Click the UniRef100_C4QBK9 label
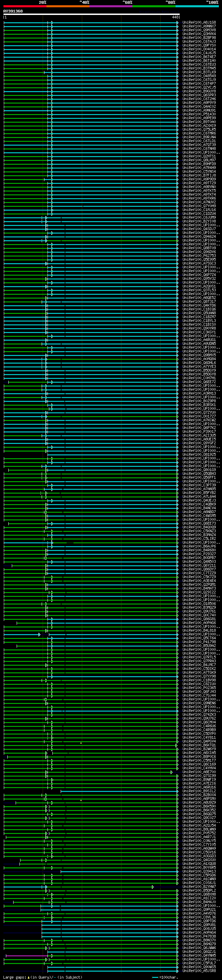The height and width of the screenshot is (980, 222). (x=199, y=504)
